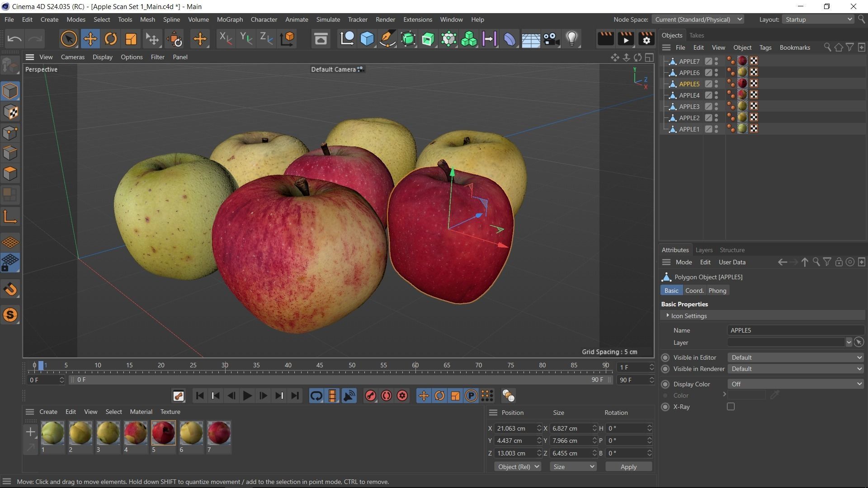Open viewport Cameras menu
Image resolution: width=868 pixels, height=488 pixels.
pyautogui.click(x=73, y=57)
